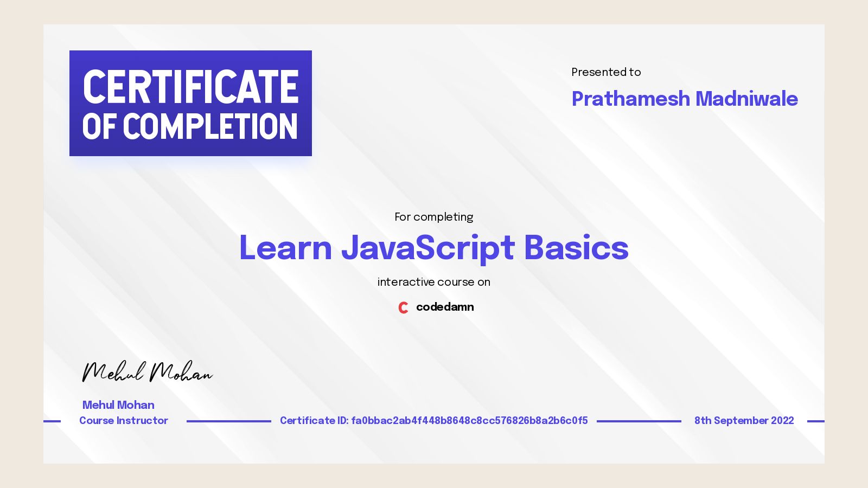Viewport: 868px width, 488px height.
Task: Select the Certificate ID text
Action: coord(433,421)
